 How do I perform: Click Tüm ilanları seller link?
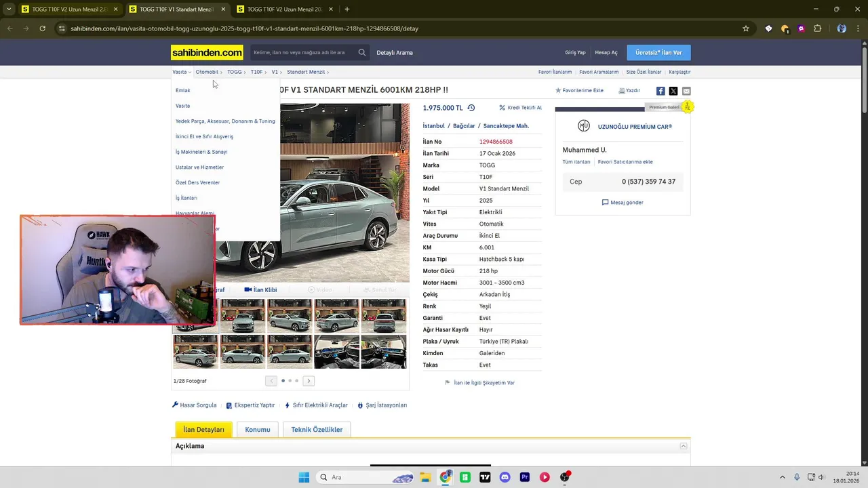coord(576,162)
